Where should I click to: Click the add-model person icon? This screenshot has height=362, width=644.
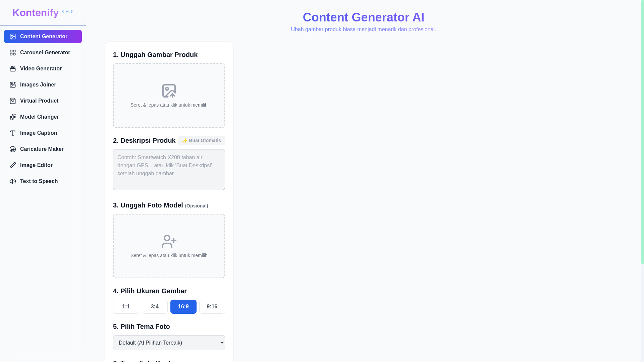pyautogui.click(x=169, y=241)
